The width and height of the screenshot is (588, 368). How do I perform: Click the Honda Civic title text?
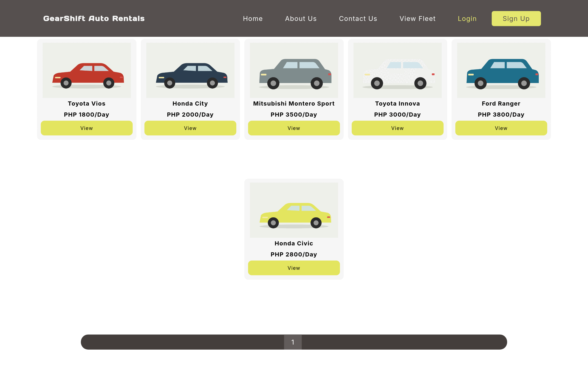pos(294,243)
